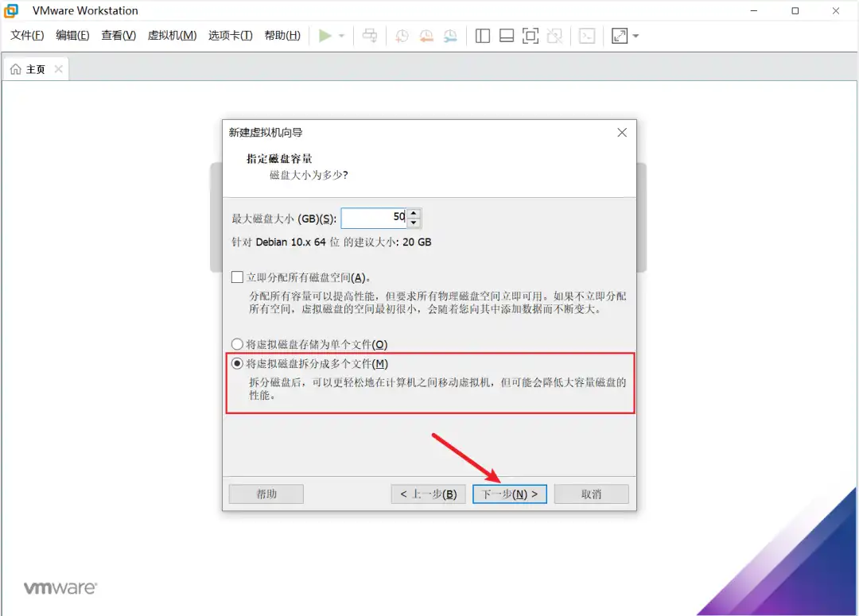The image size is (859, 616).
Task: Enable 立即分配所有磁盘空间 checkbox
Action: click(237, 277)
